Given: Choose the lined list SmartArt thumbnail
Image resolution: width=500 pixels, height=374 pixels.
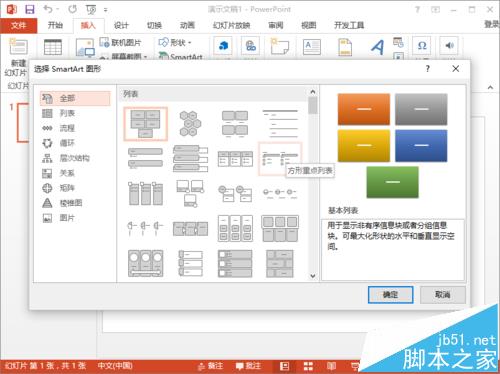Looking at the screenshot, I should [x=280, y=124].
